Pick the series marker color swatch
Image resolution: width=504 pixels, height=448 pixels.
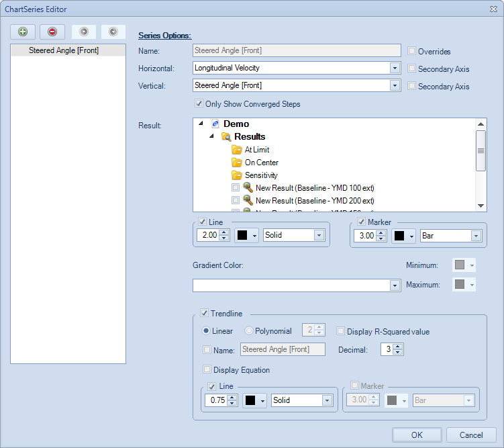[x=404, y=236]
